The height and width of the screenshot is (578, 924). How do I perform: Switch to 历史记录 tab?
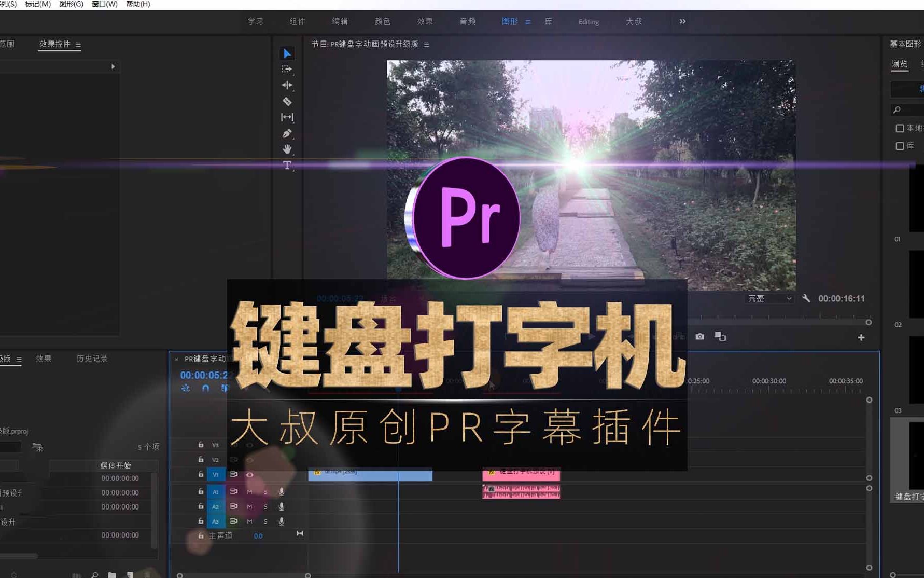[x=92, y=359]
